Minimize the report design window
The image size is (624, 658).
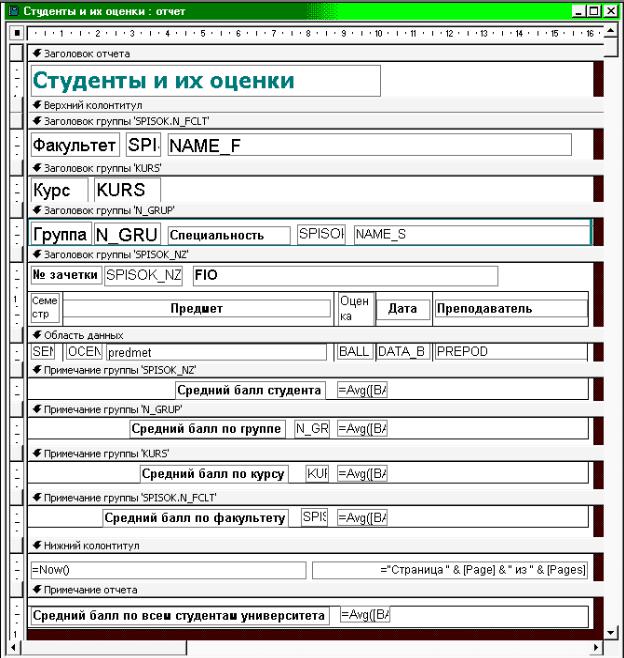coord(579,11)
